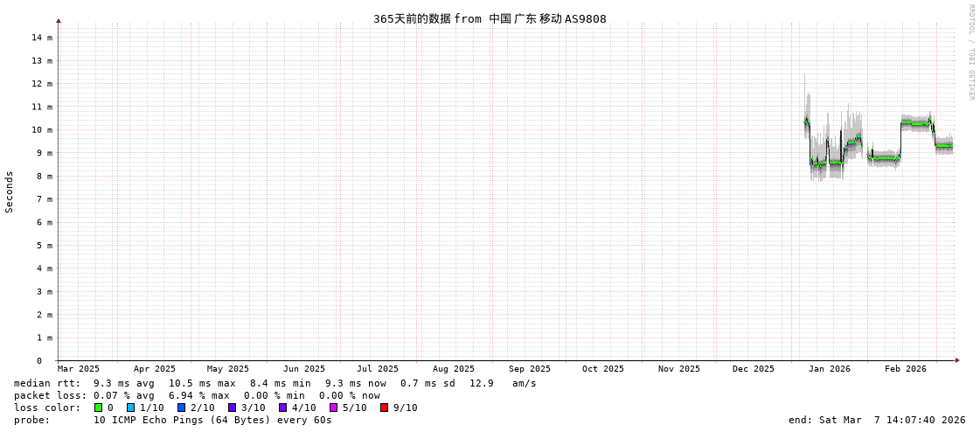Click the Feb 2026 x-axis label
Screen dimensions: 980x432
coord(905,369)
